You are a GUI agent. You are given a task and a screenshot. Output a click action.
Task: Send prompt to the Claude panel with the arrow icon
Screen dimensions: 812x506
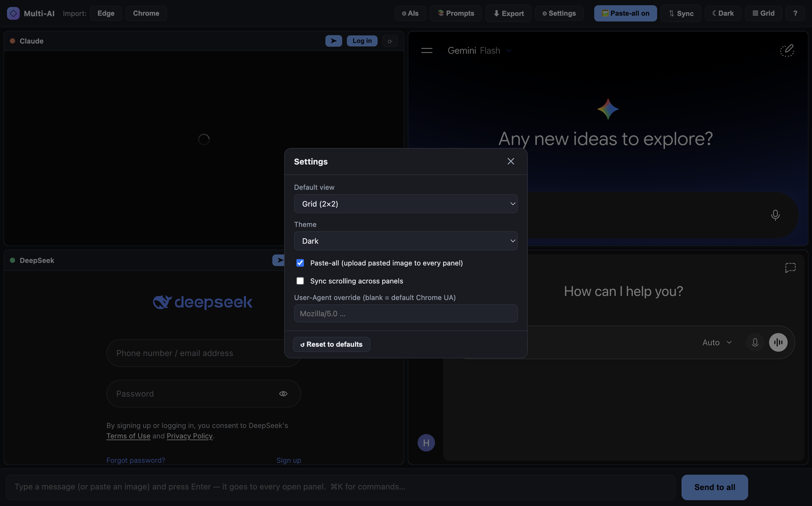[333, 41]
